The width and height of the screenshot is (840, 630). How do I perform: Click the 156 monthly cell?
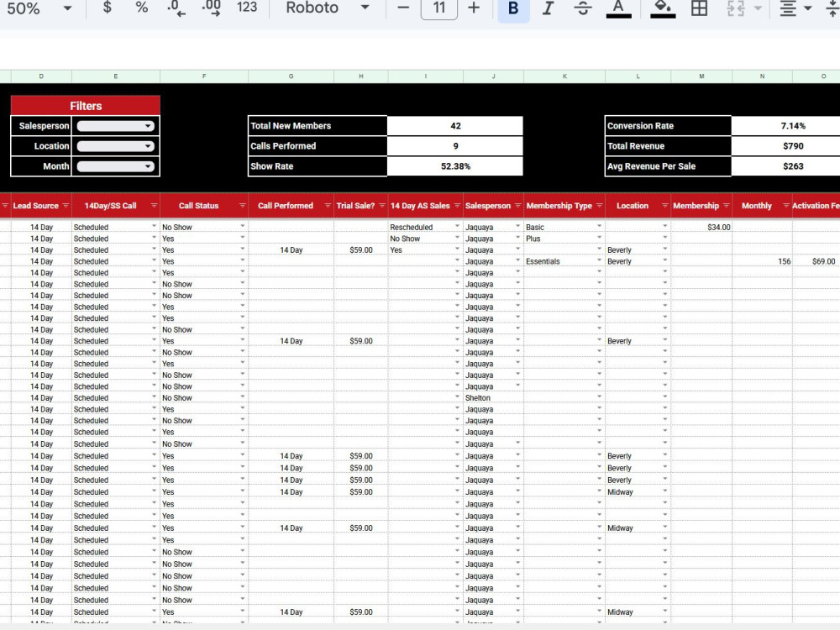(763, 261)
